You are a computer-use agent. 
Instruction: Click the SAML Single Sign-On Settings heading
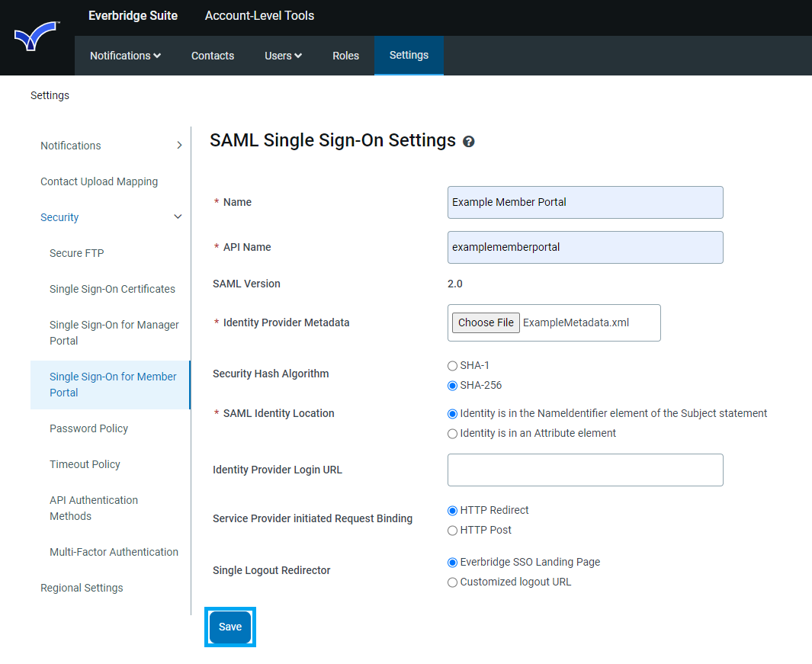(332, 140)
